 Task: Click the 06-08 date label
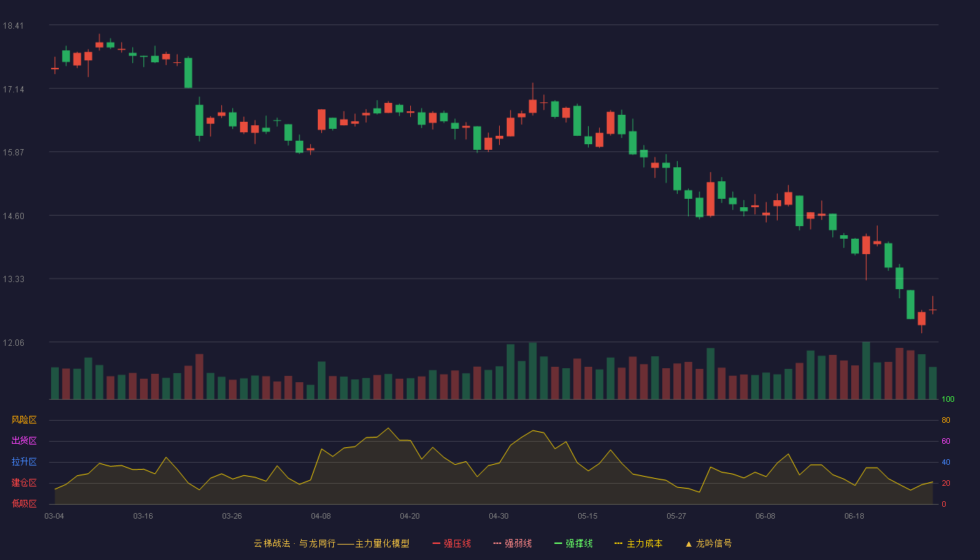tap(765, 516)
